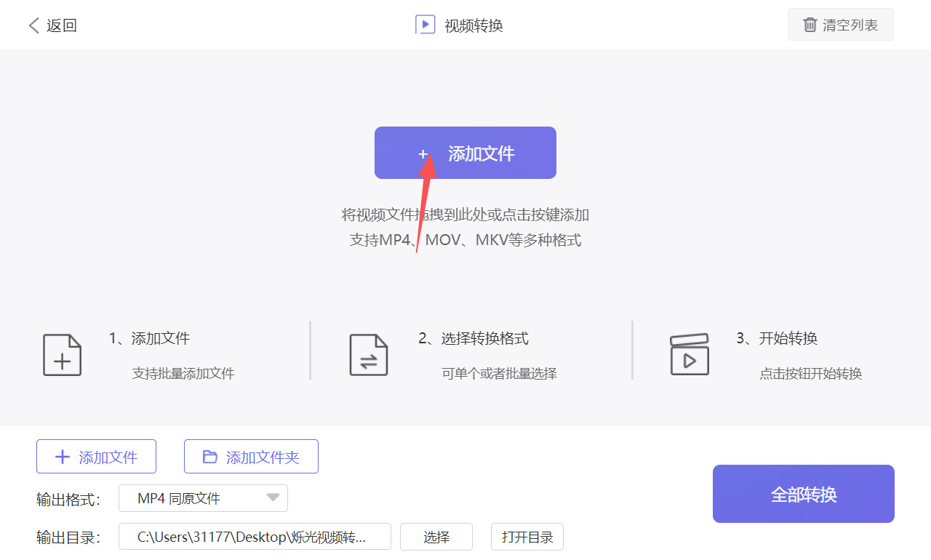Click the back chevron icon at top left
The height and width of the screenshot is (560, 931).
(x=33, y=24)
